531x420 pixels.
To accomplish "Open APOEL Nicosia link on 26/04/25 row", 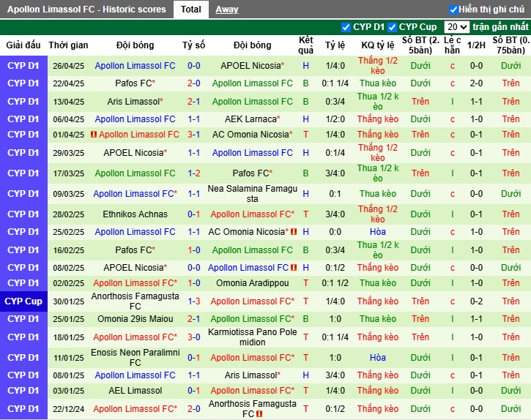I will tap(252, 66).
